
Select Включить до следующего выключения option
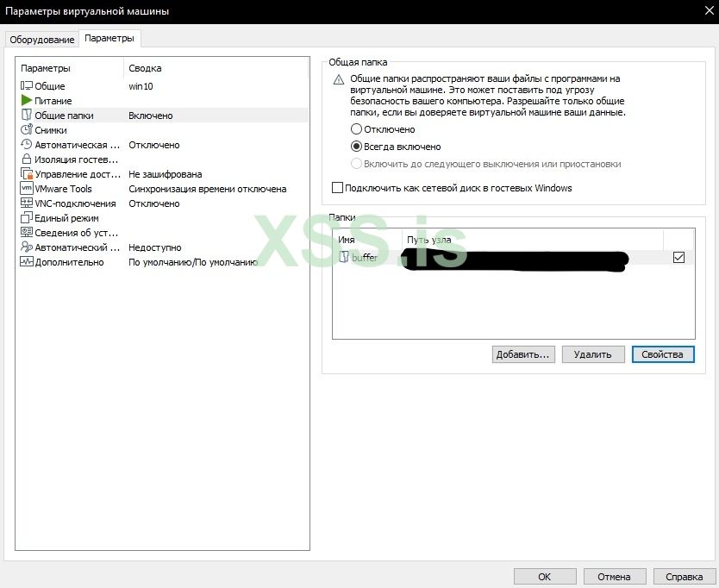pyautogui.click(x=356, y=164)
